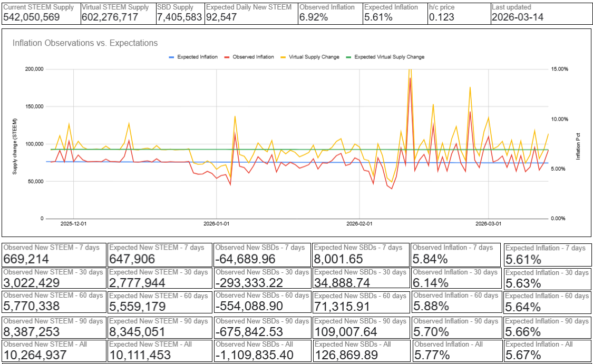Select Expected New SBDs All value 126,869.89
Image resolution: width=593 pixels, height=364 pixels.
point(346,355)
